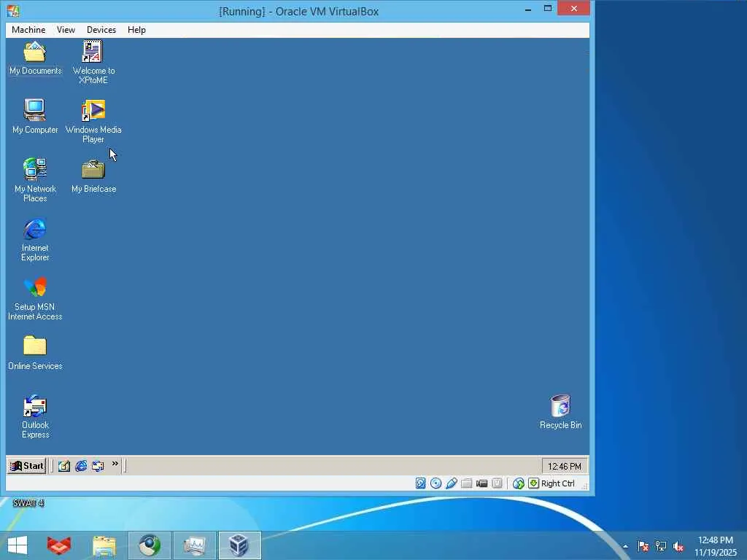Select the Internet Explorer desktop icon

tap(35, 239)
